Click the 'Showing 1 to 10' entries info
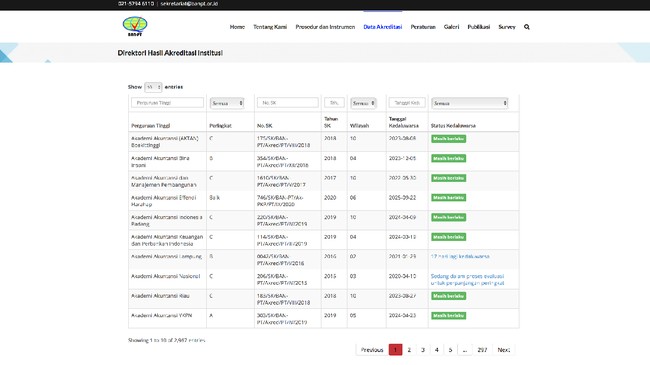This screenshot has height=365, width=650. [x=167, y=340]
